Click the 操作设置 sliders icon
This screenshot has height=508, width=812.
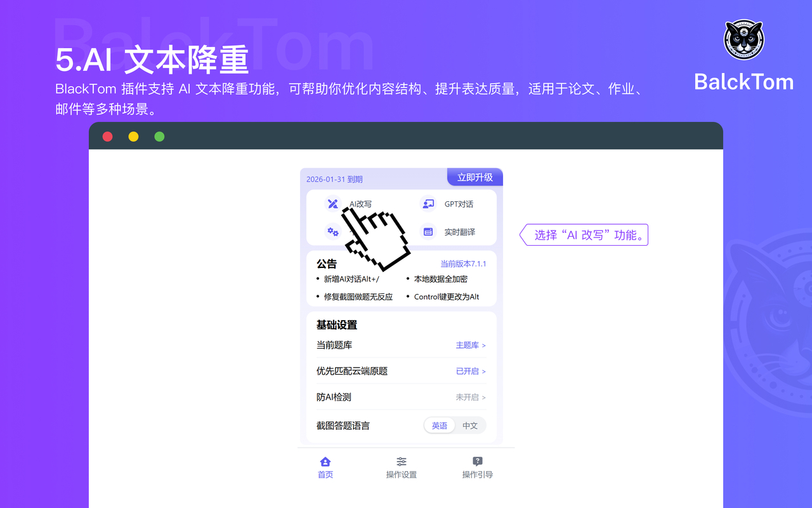pyautogui.click(x=402, y=462)
